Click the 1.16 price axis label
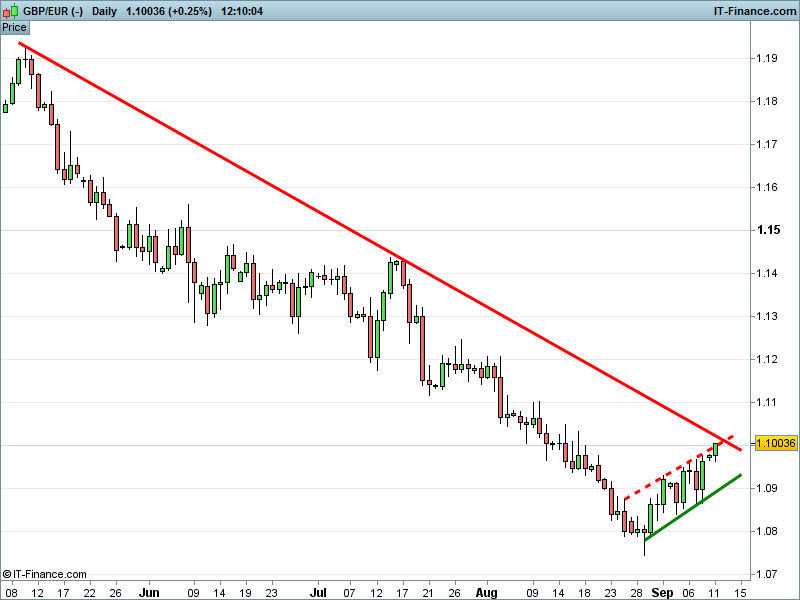 coord(767,187)
